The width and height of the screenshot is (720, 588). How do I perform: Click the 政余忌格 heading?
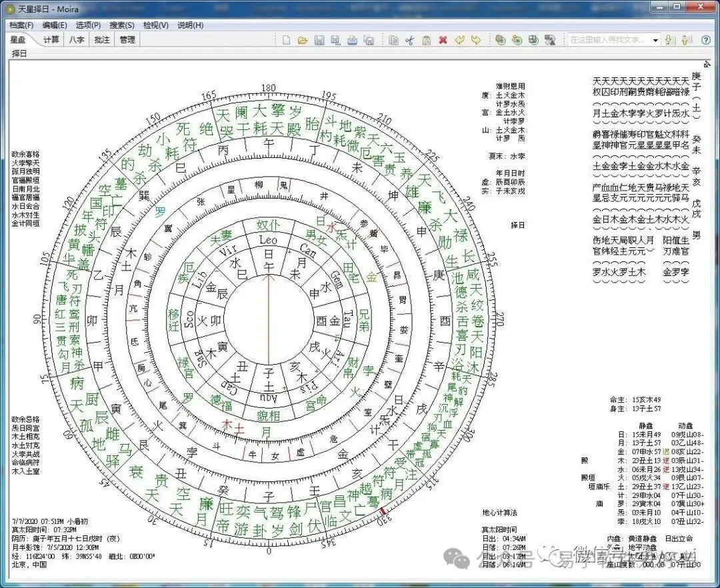click(x=26, y=419)
